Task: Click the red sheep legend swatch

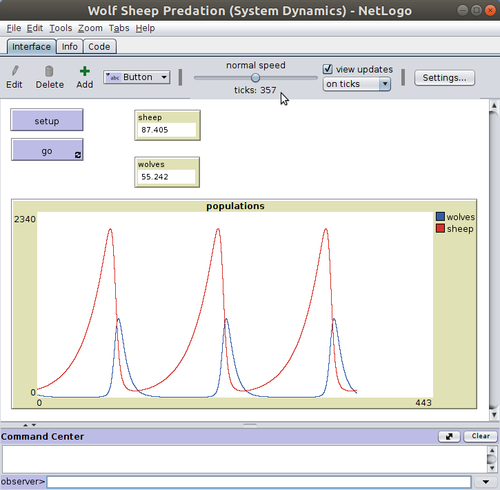Action: (x=440, y=228)
